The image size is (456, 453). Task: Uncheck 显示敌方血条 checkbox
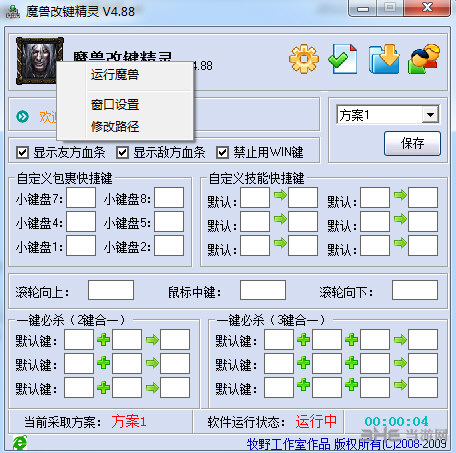pos(122,153)
